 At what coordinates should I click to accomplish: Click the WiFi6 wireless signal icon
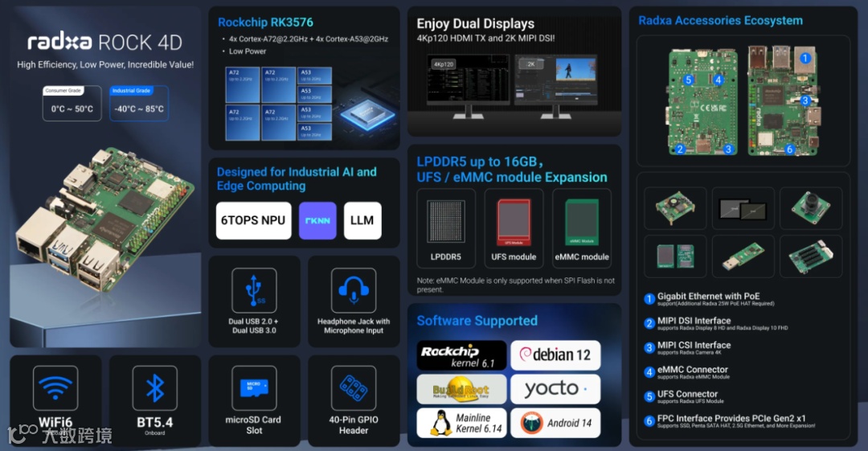[x=55, y=387]
